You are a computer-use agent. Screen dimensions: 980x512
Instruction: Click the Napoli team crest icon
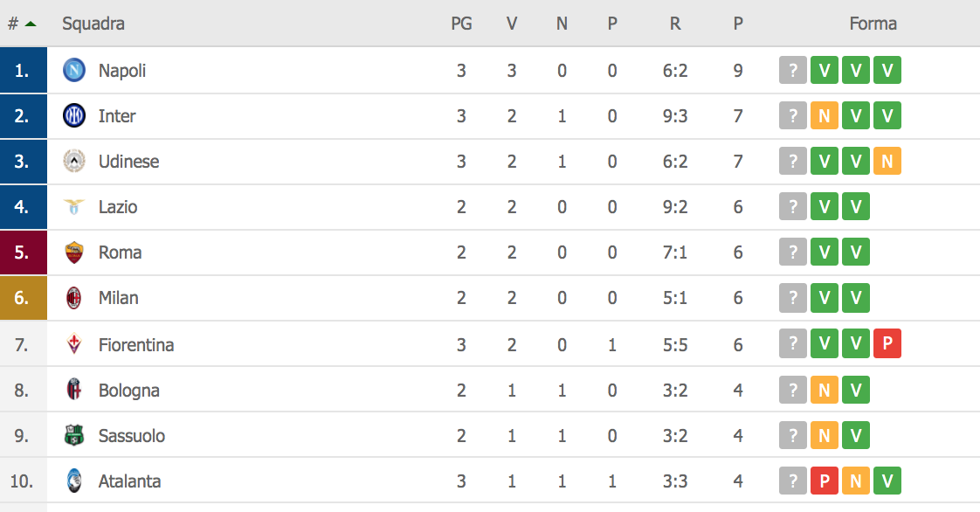pos(74,71)
